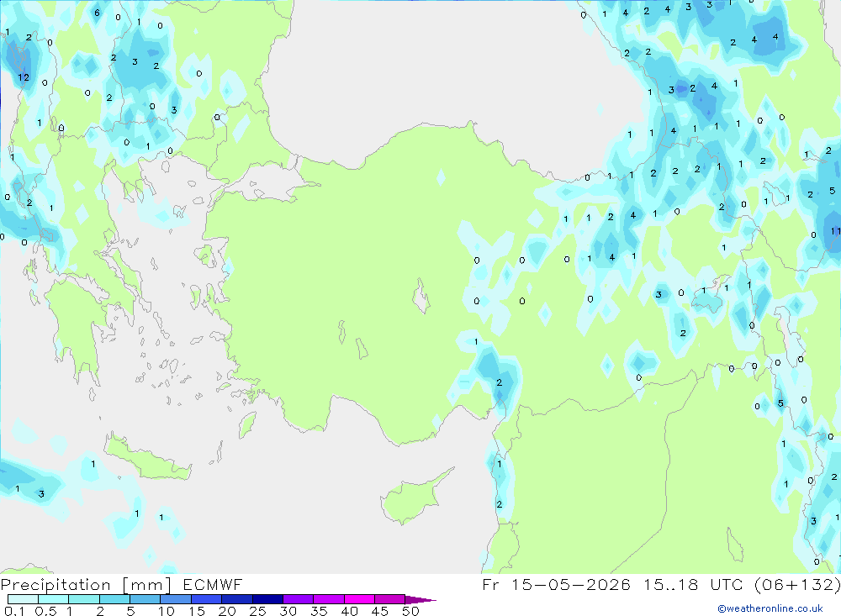
Task: Click the "(06+132)" forecast offset text
Action: [797, 584]
